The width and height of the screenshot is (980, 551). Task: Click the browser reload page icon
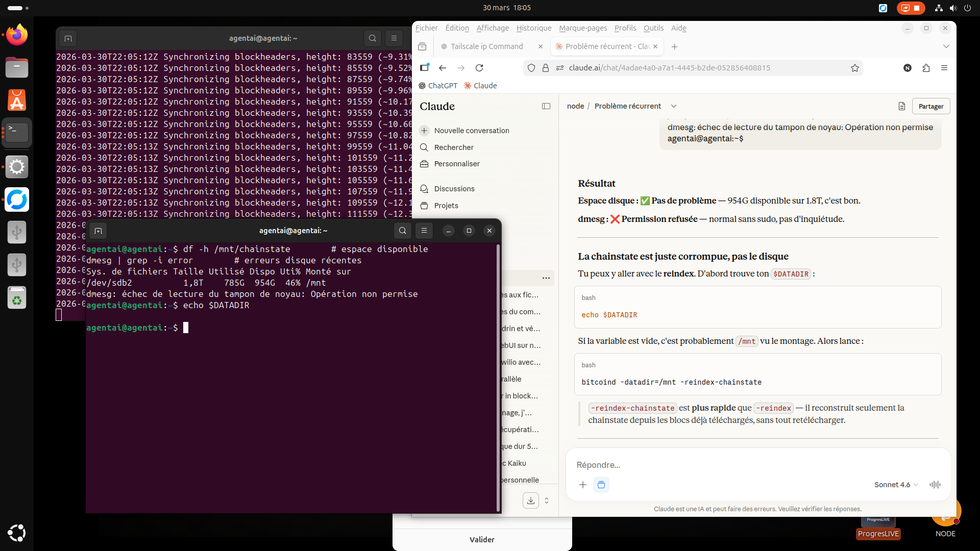(479, 68)
